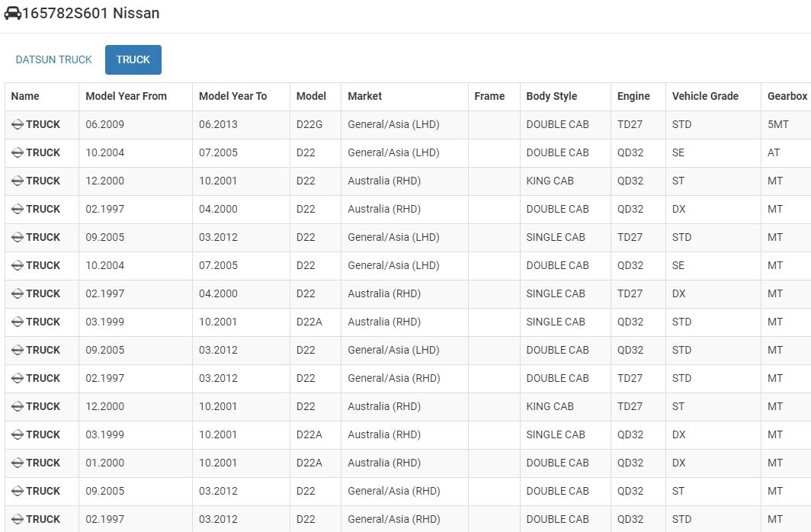Click Nissan logo in General/Asia (RHD) ST row

click(18, 491)
